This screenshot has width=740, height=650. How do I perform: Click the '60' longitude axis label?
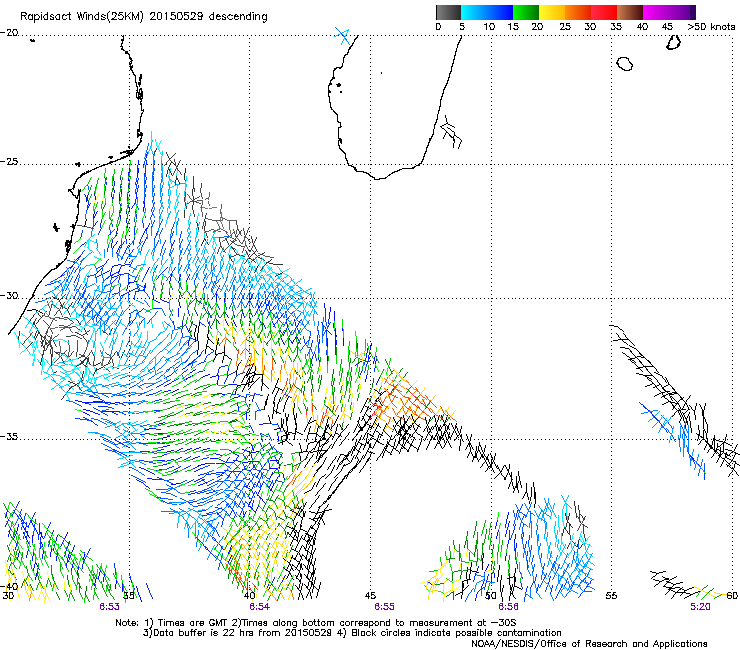pos(732,596)
